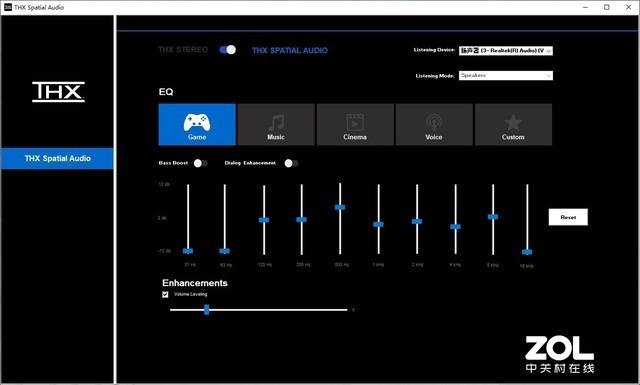Choose the Music note EQ preset

pyautogui.click(x=276, y=125)
